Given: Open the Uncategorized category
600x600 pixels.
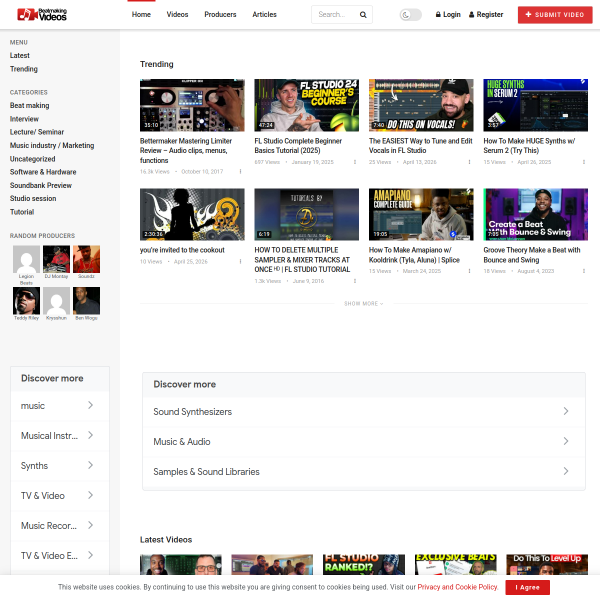Looking at the screenshot, I should pos(33,159).
